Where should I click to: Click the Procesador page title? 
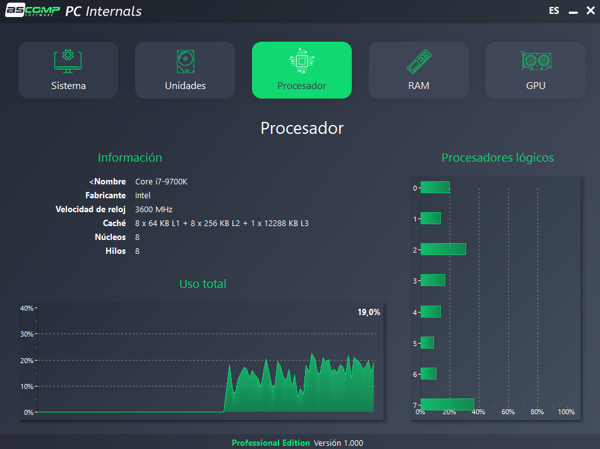302,128
